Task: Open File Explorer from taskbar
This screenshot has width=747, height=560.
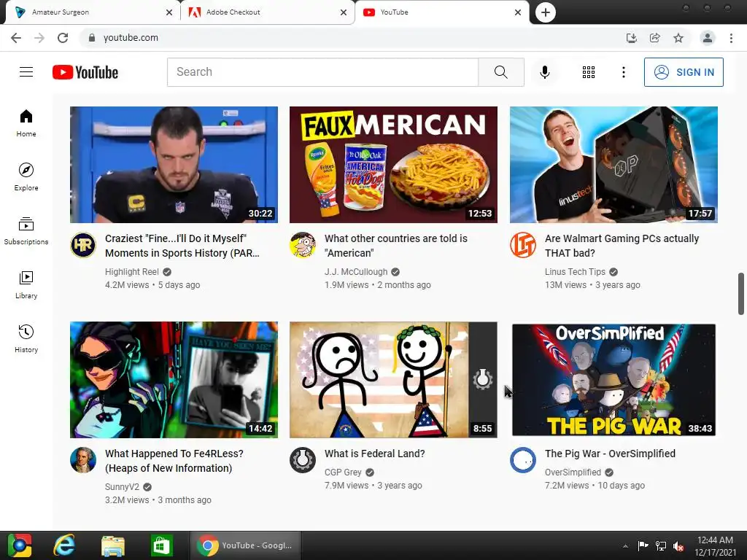Action: click(x=113, y=545)
